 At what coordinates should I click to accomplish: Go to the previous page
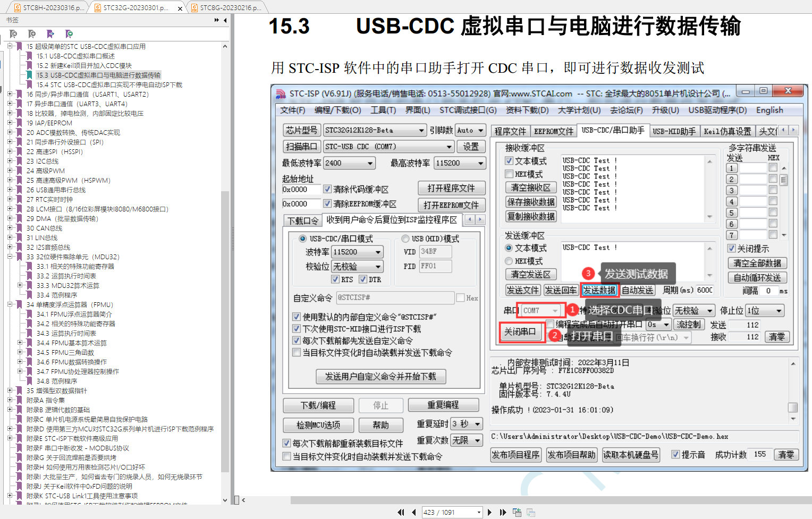click(x=413, y=512)
